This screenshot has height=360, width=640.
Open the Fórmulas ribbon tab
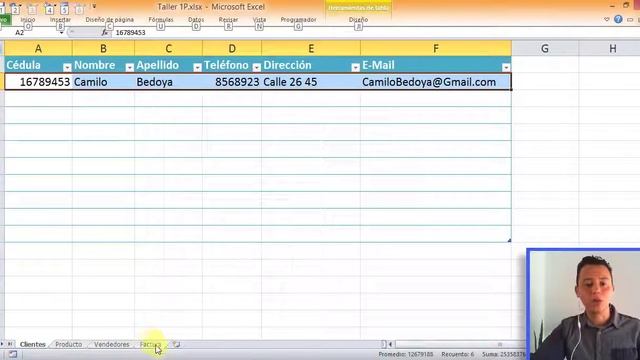point(161,20)
